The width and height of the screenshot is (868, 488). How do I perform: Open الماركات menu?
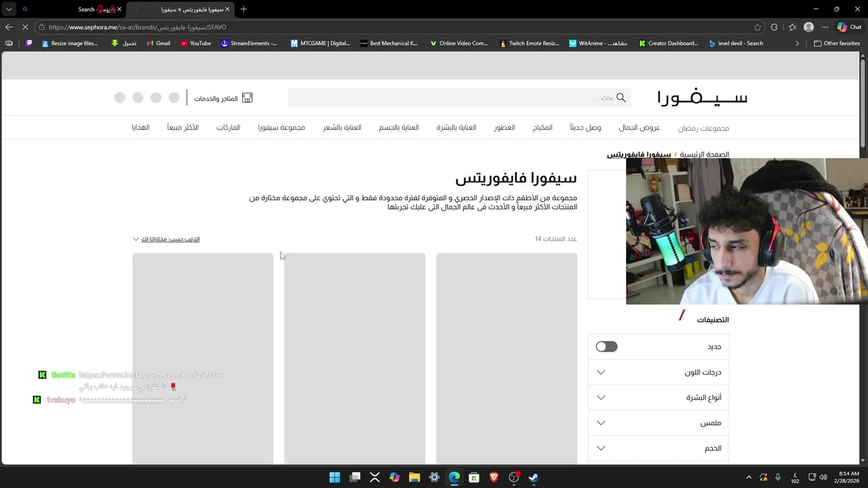click(x=229, y=127)
